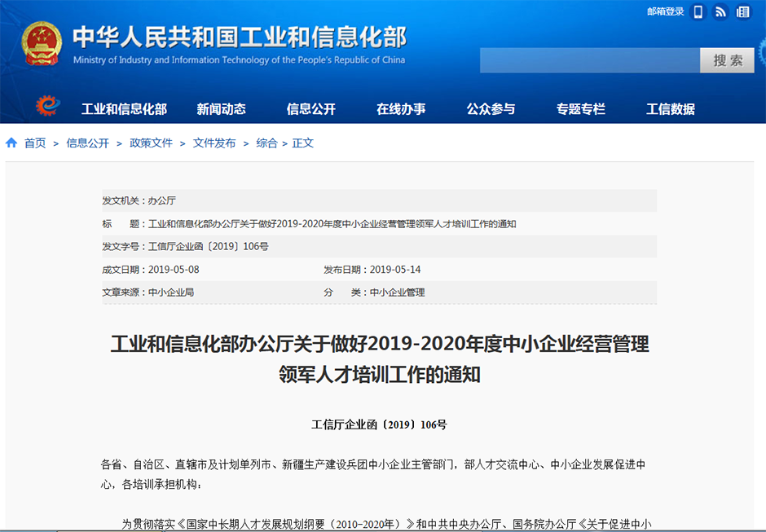Open the RSS feed icon
The image size is (766, 532).
pos(720,11)
